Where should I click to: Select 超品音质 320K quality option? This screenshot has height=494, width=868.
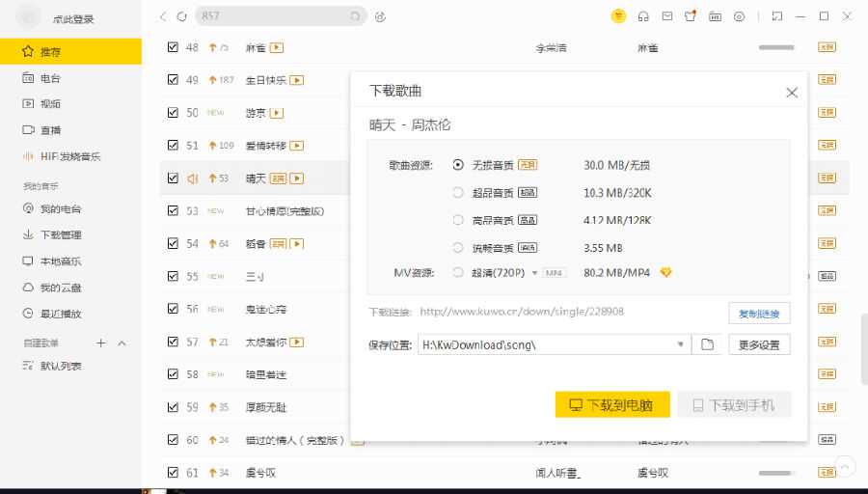point(458,192)
